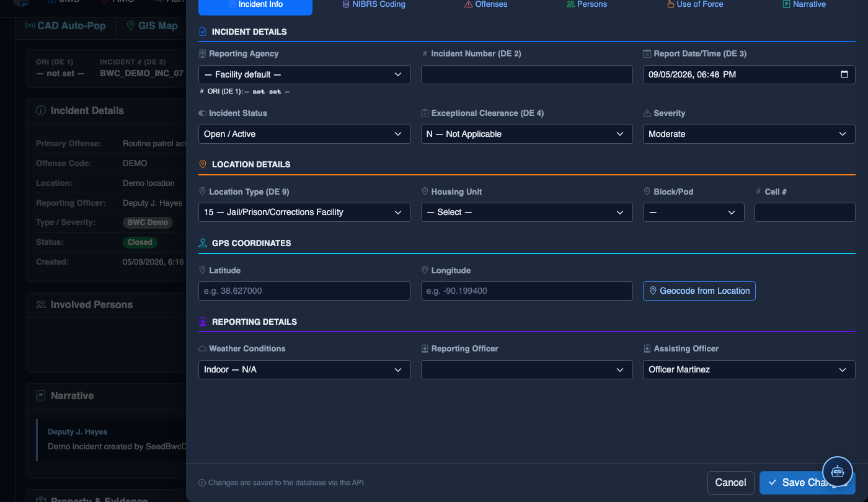Click the Latitude input field
Screen dimensions: 868x502
(304, 291)
